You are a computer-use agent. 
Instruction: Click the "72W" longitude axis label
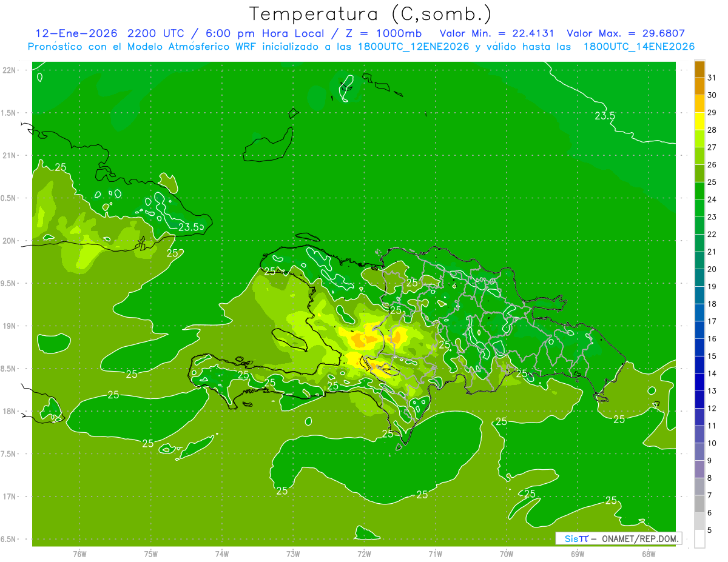(364, 554)
